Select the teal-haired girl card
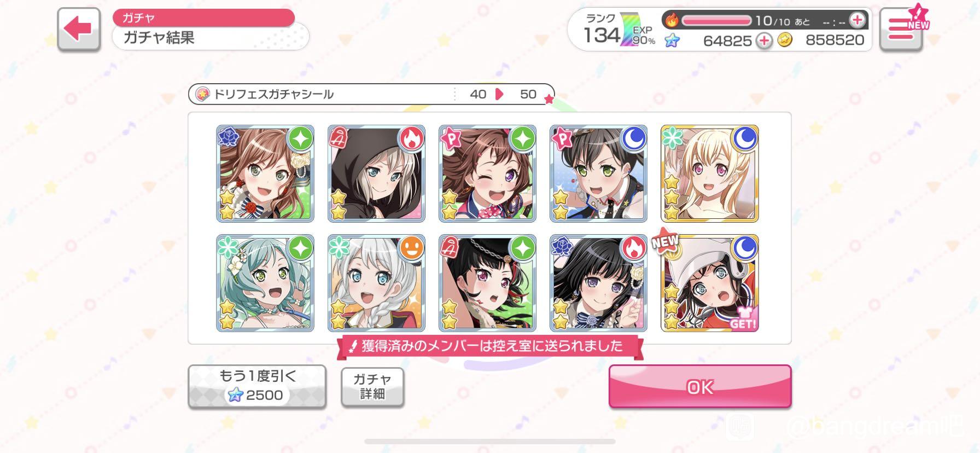 tap(265, 283)
